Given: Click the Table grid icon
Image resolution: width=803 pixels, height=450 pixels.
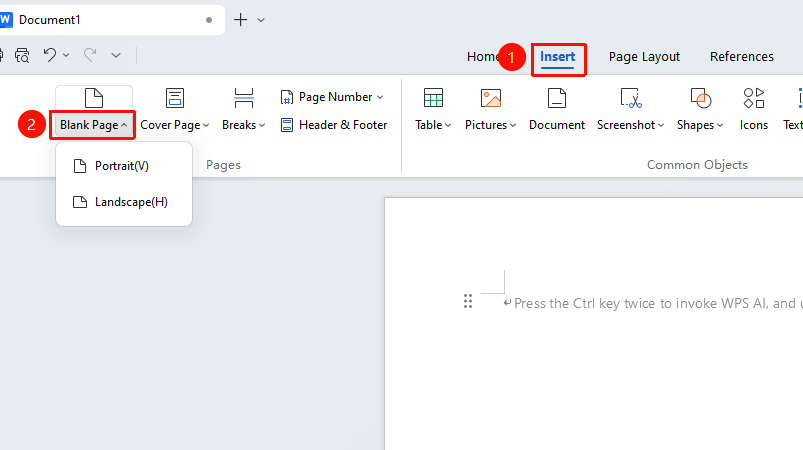Looking at the screenshot, I should click(433, 98).
